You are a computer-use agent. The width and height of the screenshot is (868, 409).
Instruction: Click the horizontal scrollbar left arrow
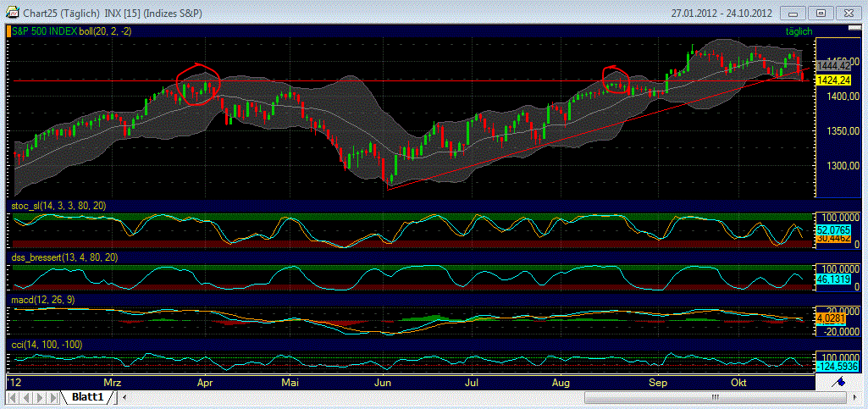coord(125,397)
